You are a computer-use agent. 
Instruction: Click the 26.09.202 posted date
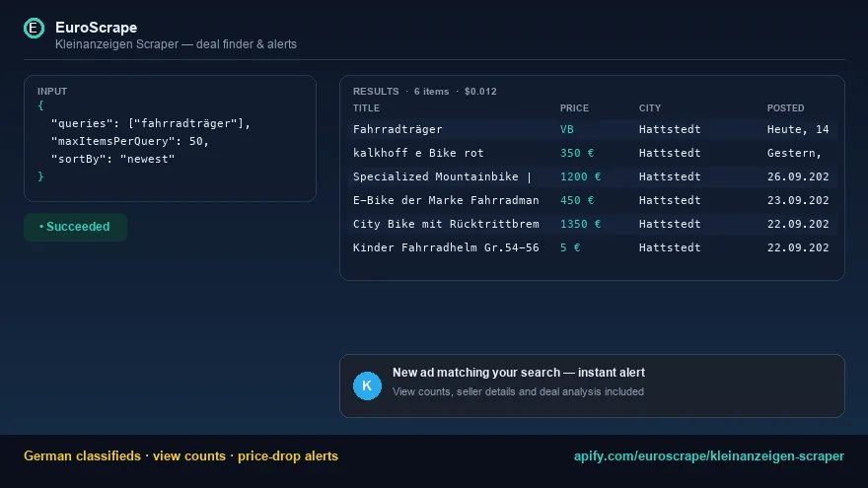798,177
